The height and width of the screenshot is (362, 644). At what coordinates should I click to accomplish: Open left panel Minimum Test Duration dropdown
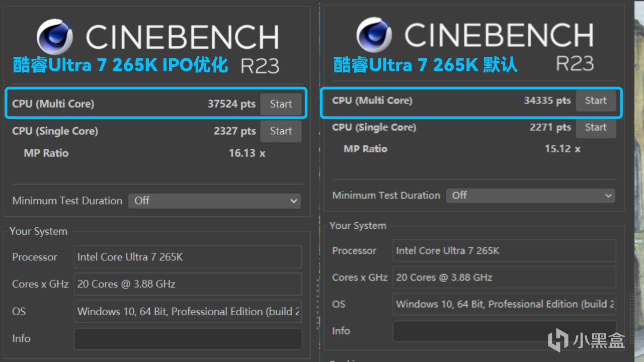click(x=215, y=201)
